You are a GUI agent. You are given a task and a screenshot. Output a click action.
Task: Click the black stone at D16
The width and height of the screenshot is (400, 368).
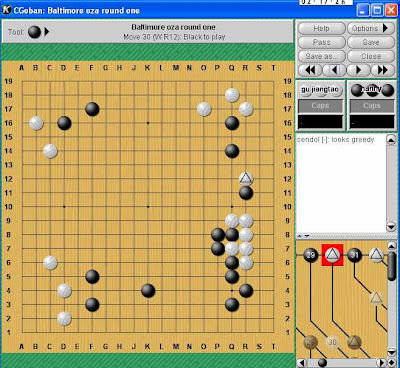[64, 123]
